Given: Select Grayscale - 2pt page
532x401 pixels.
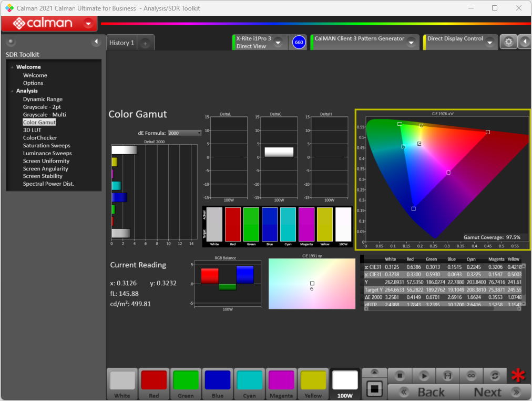Looking at the screenshot, I should point(42,107).
